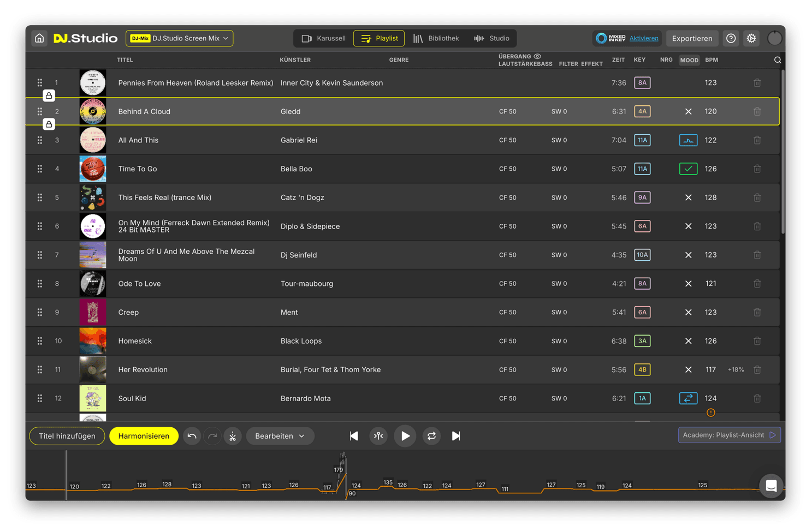Delete track Pennies From Heaven with trash icon

757,83
